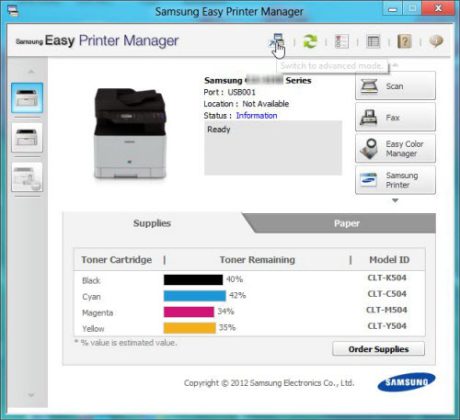The image size is (460, 420).
Task: Select model ID CLT-M504
Action: [387, 310]
